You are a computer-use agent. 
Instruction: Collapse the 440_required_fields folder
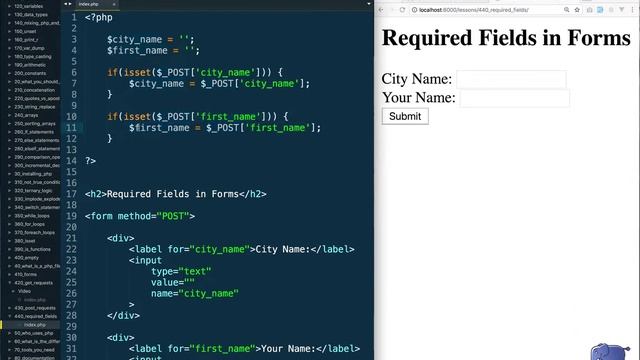pos(9,316)
